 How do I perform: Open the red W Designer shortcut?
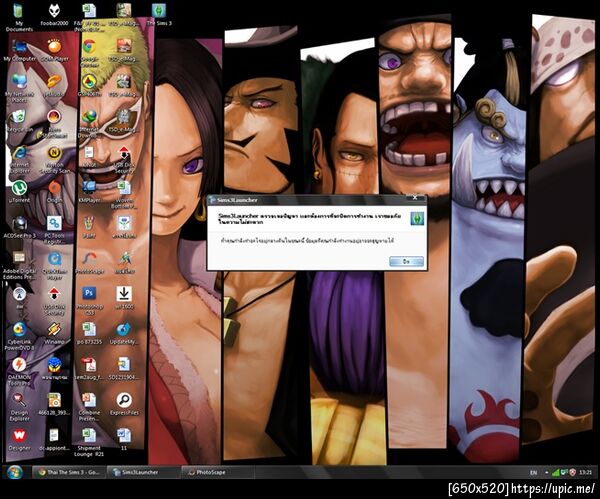click(x=19, y=439)
